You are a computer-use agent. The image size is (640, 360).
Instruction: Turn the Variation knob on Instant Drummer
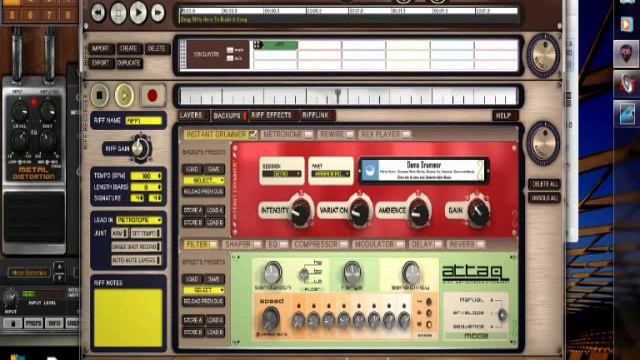360,211
